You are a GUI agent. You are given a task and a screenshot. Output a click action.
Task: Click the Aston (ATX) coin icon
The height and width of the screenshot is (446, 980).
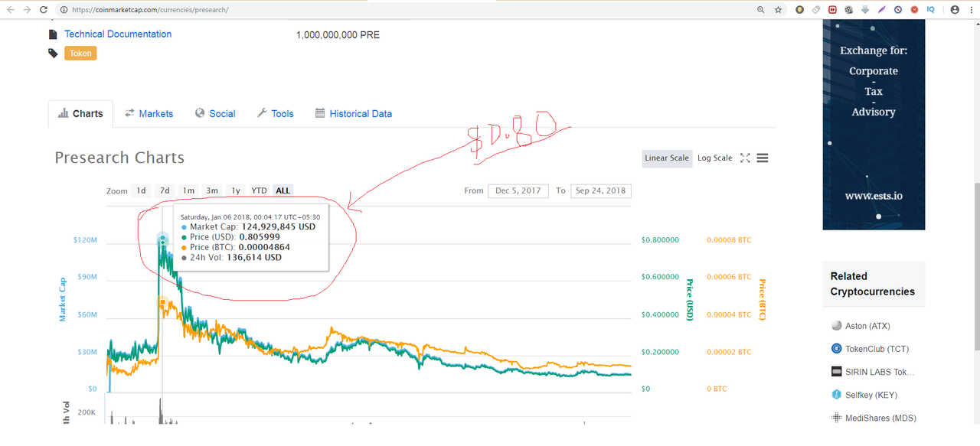836,326
